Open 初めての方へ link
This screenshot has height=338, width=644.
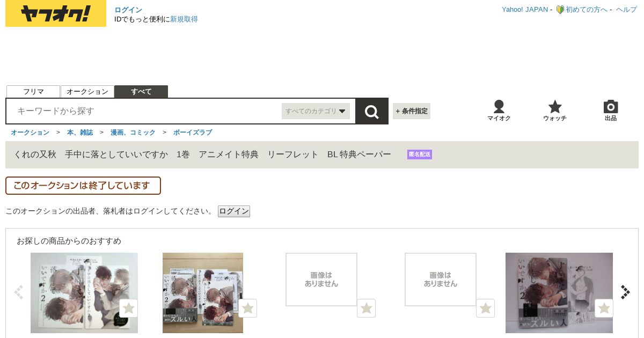pyautogui.click(x=587, y=10)
